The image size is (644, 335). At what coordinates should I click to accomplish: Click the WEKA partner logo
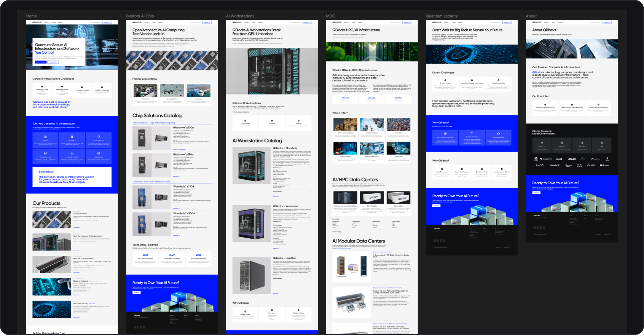click(595, 159)
